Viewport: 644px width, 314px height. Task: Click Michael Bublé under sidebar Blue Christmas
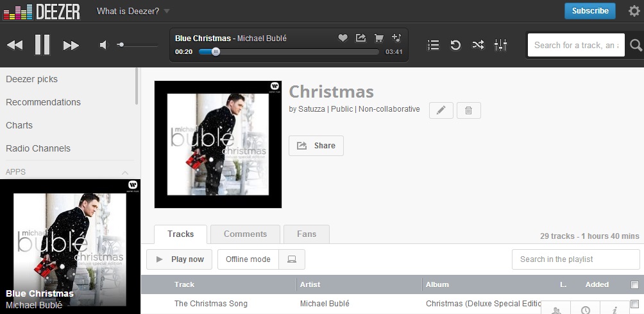(34, 306)
